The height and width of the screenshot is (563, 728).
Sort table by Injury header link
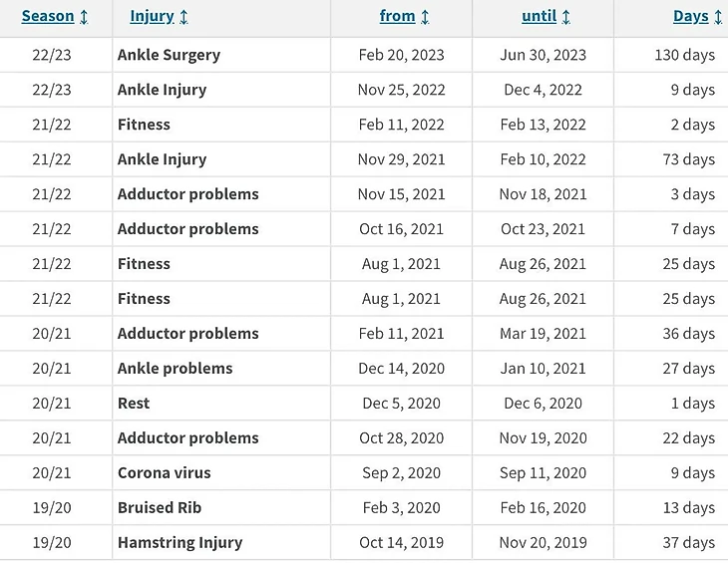pos(152,16)
